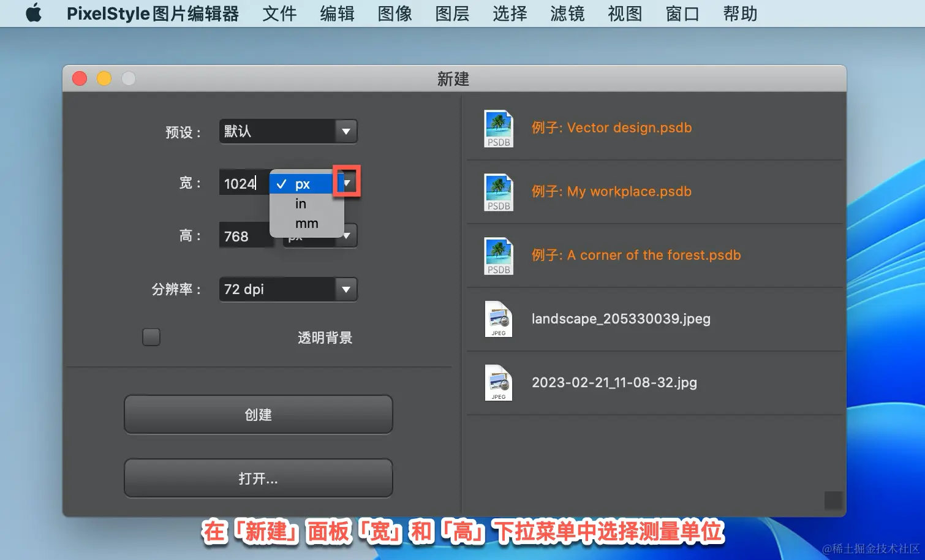Close the 新建 window

[x=80, y=78]
